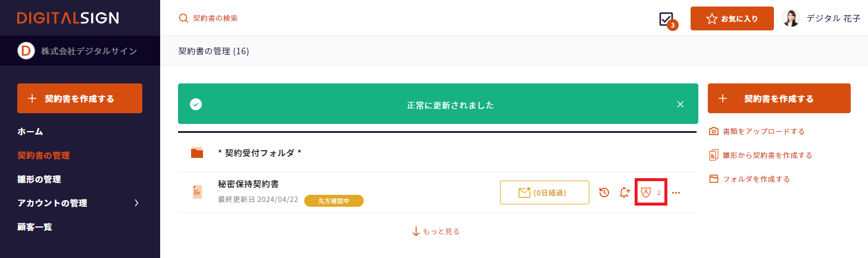Expand the アカウントの管理 submenu
Screen dimensions: 868x258
(136, 203)
